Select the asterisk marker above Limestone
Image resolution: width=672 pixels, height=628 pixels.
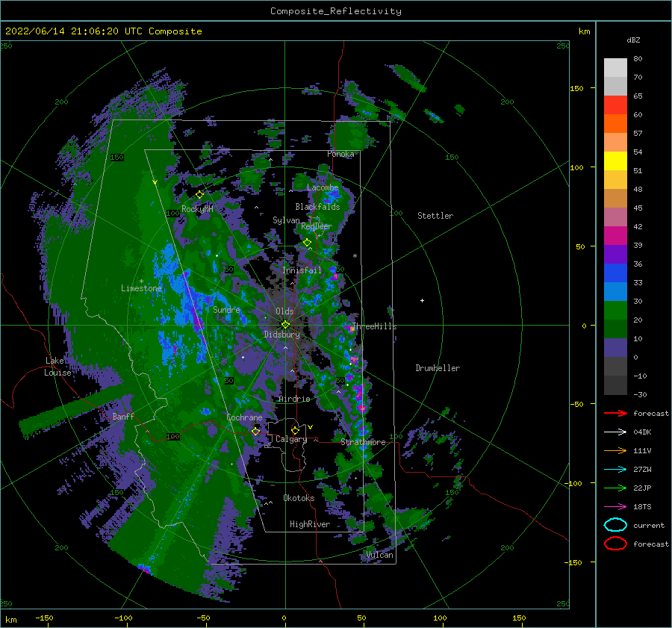(x=141, y=282)
